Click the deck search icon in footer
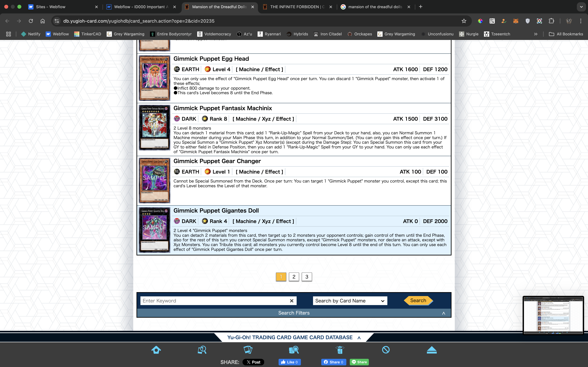The height and width of the screenshot is (367, 588). (x=294, y=350)
